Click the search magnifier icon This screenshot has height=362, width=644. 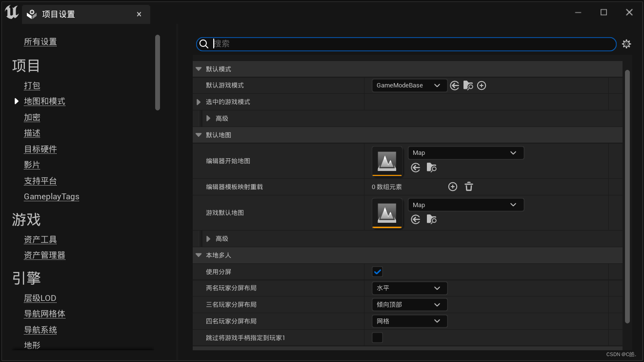204,44
